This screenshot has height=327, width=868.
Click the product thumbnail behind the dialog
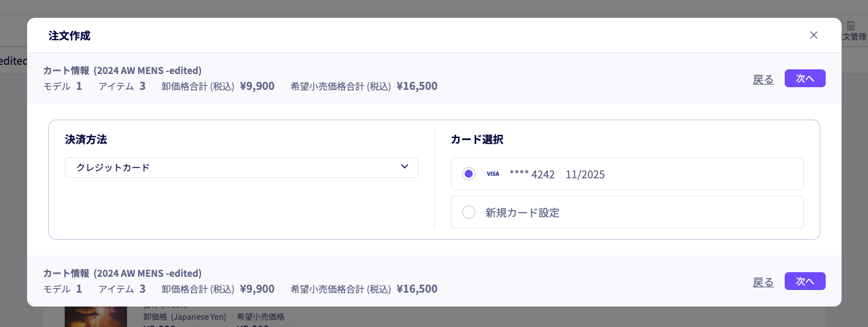[x=95, y=316]
